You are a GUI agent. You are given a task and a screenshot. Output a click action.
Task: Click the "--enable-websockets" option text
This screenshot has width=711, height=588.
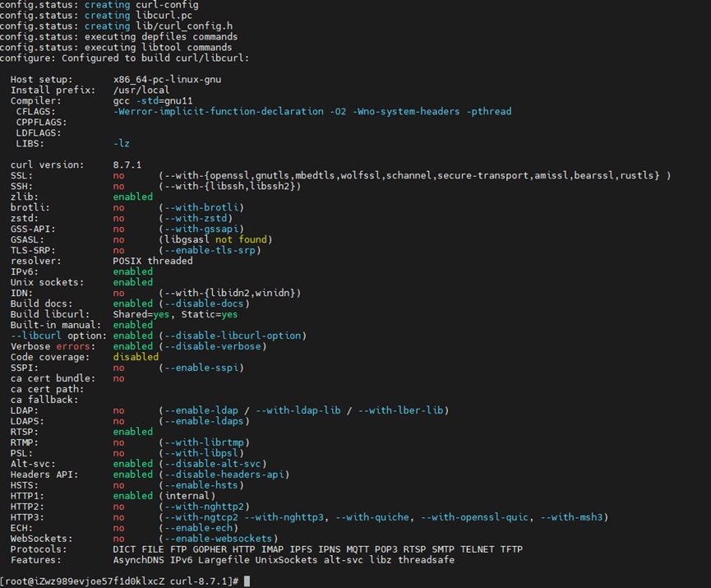tap(218, 539)
